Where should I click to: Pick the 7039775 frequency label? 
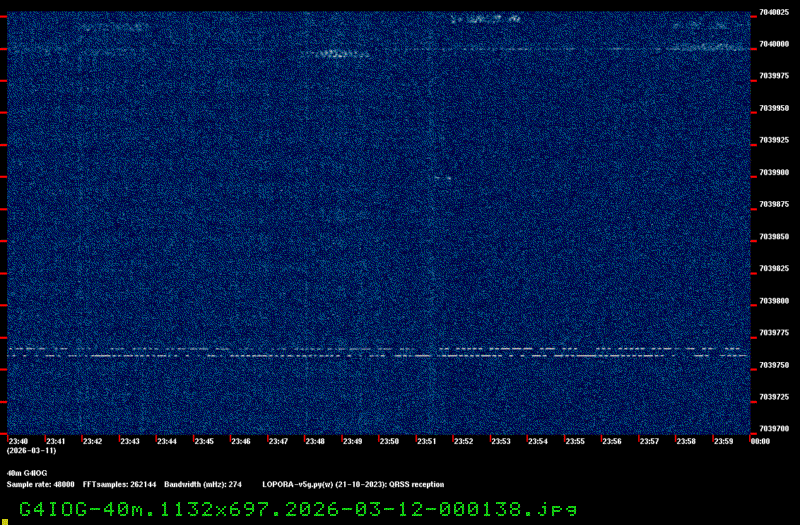(774, 333)
